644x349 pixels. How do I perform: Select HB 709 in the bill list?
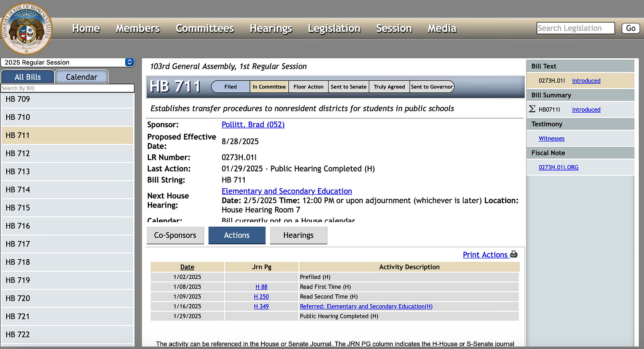tap(67, 99)
